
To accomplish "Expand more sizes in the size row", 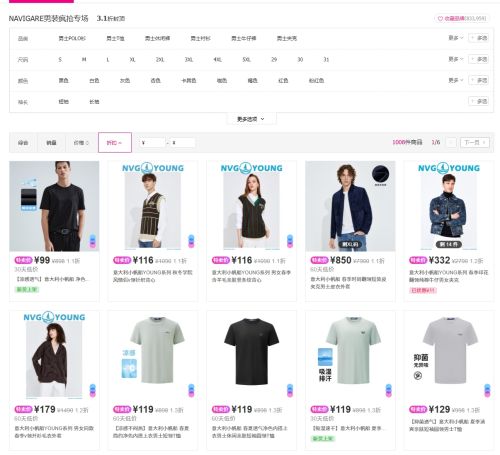I will [x=456, y=59].
